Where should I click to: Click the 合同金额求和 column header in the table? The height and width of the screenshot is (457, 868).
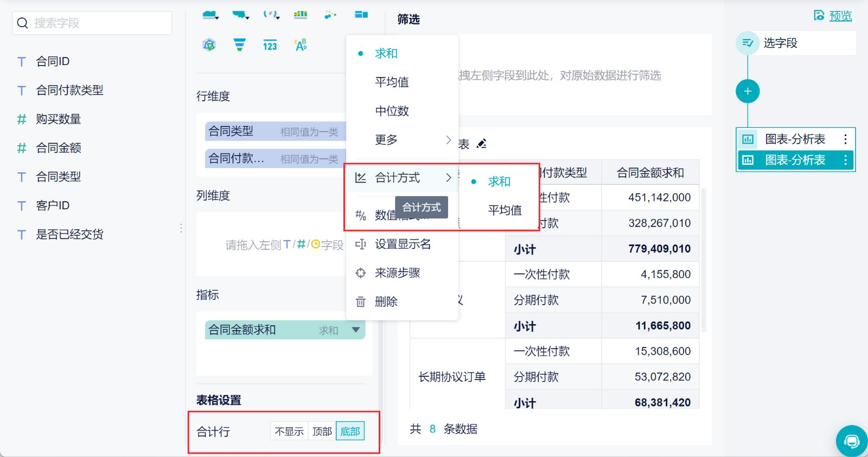tap(650, 172)
